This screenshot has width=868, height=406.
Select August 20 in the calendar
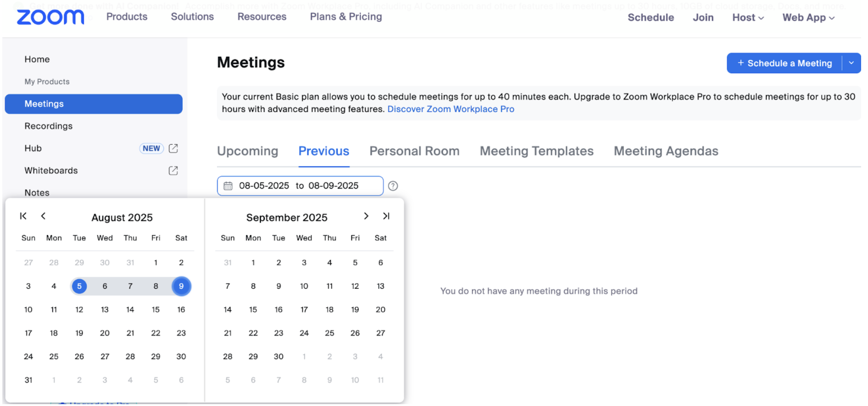coord(105,333)
